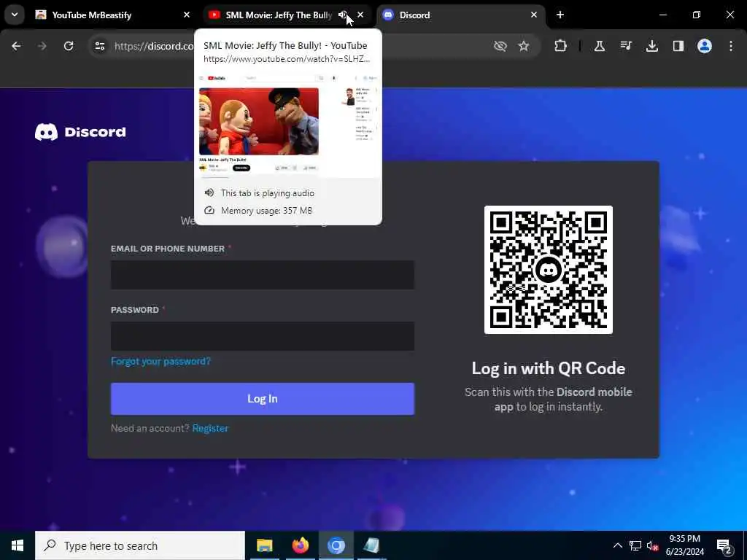Image resolution: width=747 pixels, height=560 pixels.
Task: Go back to the previous page
Action: coord(16,46)
